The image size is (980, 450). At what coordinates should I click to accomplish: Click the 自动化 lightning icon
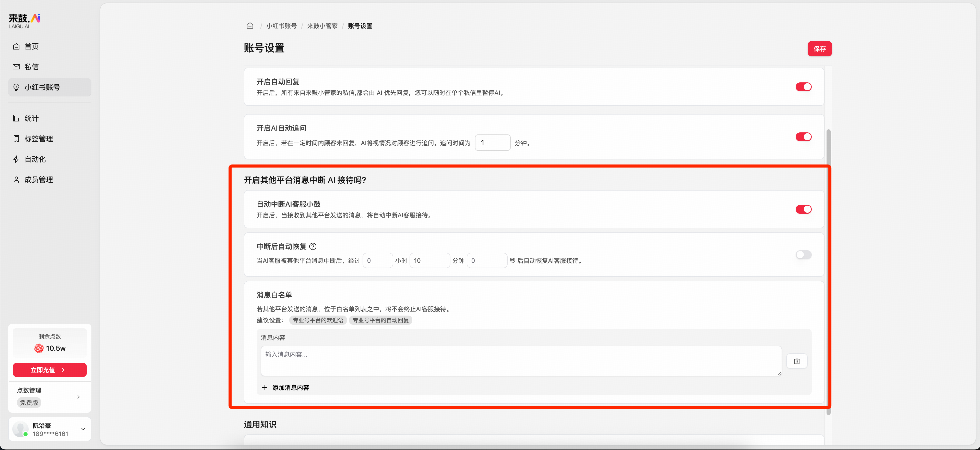point(16,159)
